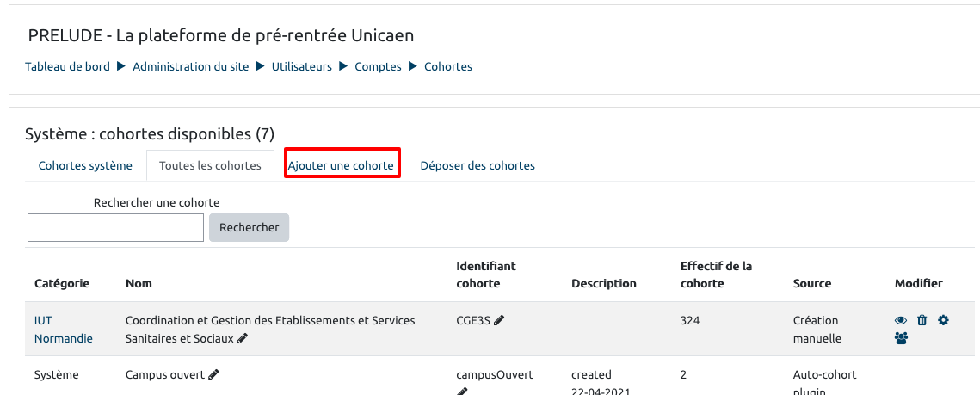This screenshot has height=395, width=980.
Task: Switch to the Cohortes système tab
Action: click(x=85, y=165)
